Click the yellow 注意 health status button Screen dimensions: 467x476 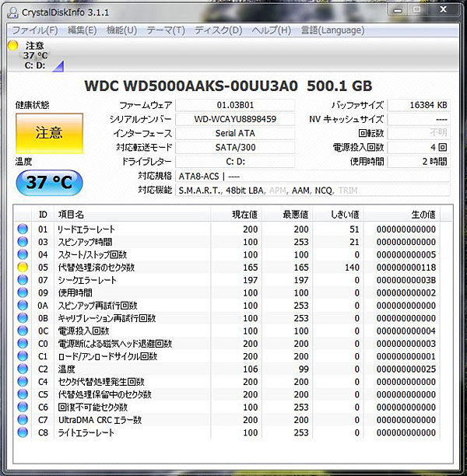pos(49,133)
